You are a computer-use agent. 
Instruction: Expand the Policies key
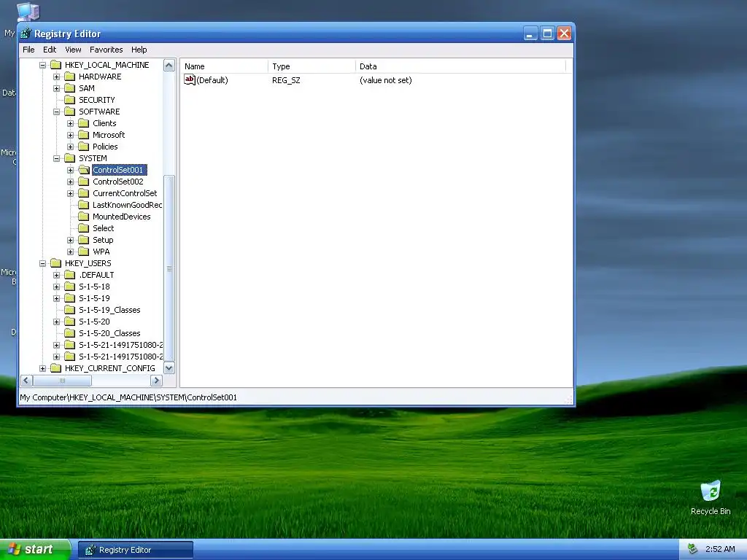(71, 147)
